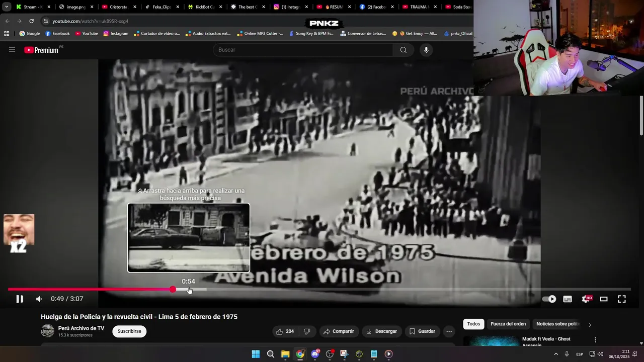Open the Google bookmark

(x=30, y=34)
